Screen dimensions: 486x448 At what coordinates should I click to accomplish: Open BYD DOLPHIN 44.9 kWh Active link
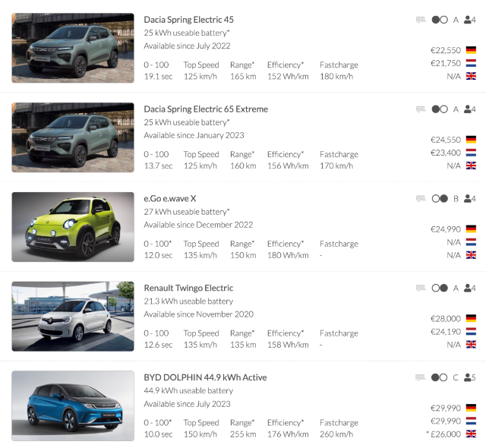(205, 377)
